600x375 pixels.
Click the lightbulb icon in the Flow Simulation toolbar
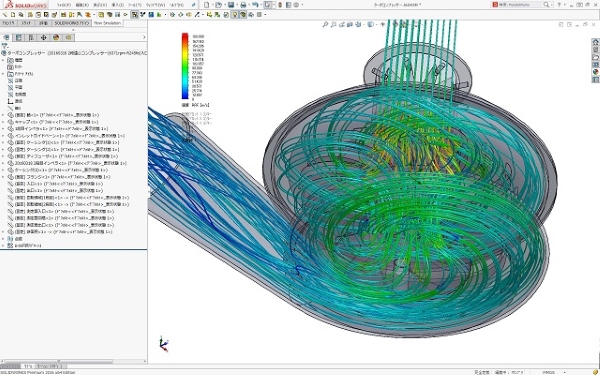click(235, 15)
